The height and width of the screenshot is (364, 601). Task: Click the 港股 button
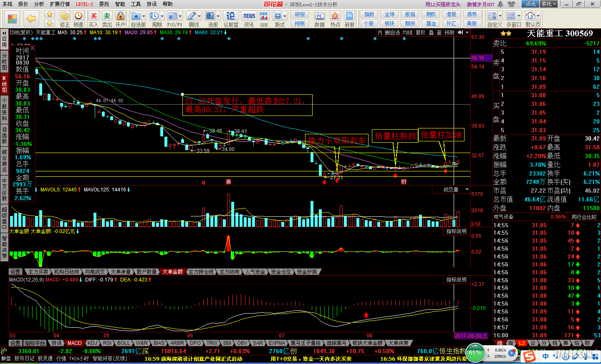(452, 14)
